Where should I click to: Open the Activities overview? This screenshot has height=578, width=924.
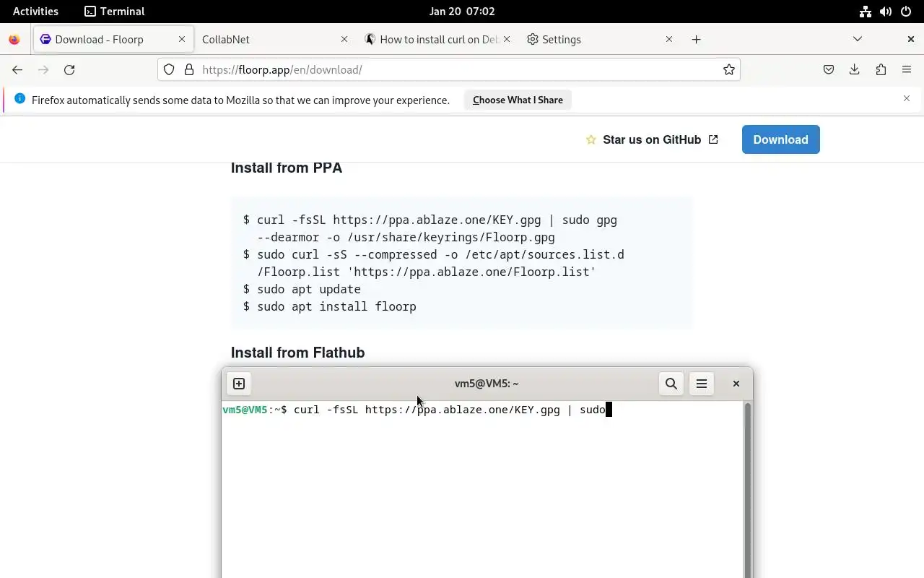click(x=35, y=11)
